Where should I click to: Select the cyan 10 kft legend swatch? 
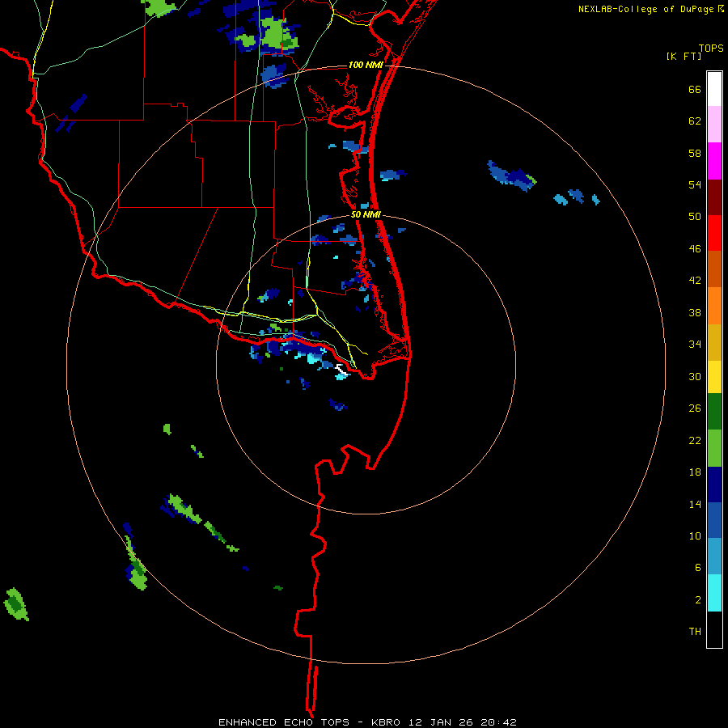pyautogui.click(x=714, y=593)
